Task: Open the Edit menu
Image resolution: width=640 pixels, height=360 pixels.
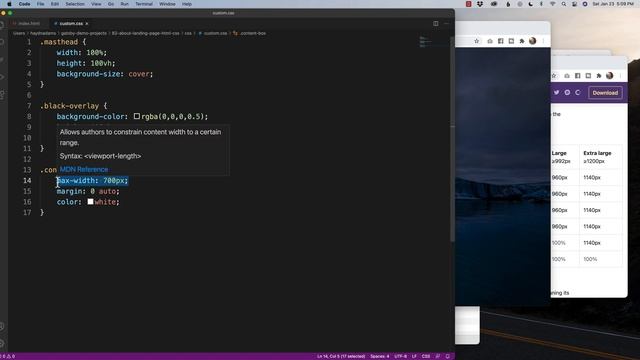Action: coord(55,4)
